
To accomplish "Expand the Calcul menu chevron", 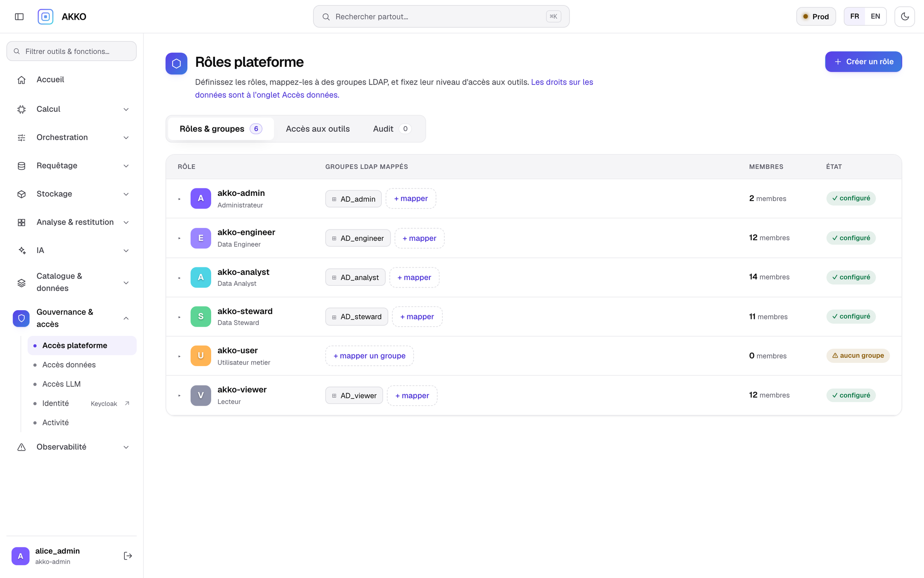I will coord(126,109).
